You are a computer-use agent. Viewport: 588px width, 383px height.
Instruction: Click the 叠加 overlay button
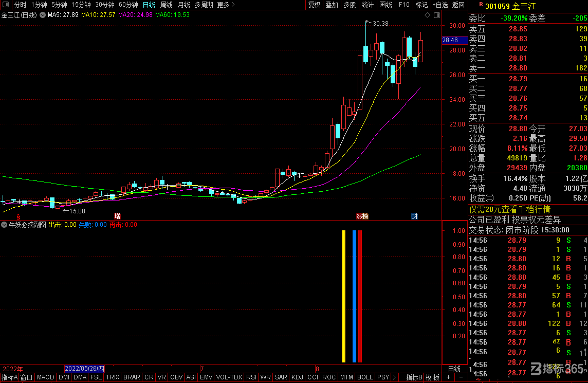[332, 5]
